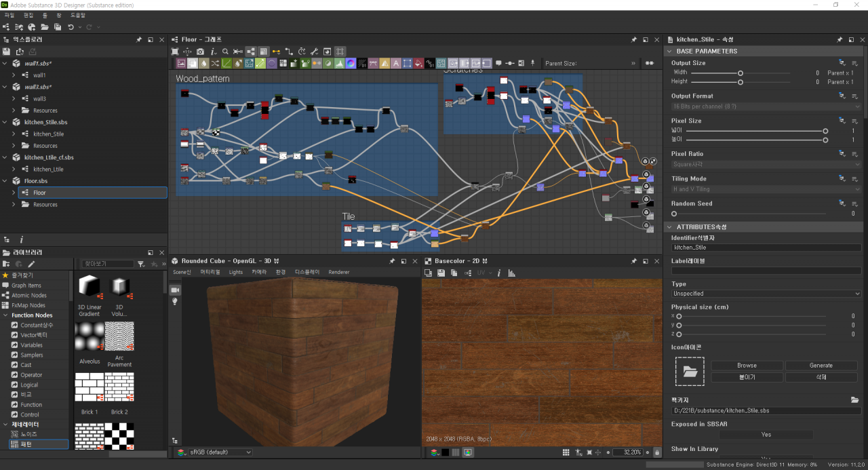868x470 pixels.
Task: Toggle the tiling grid button in 2D view
Action: point(566,452)
